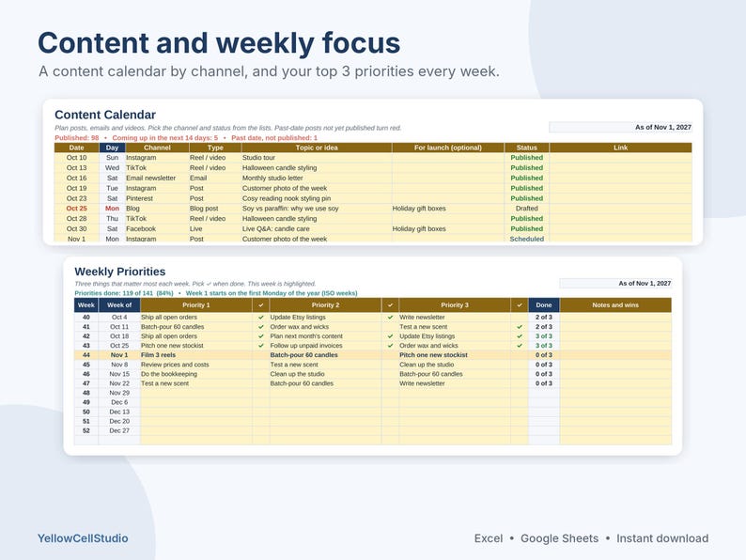The width and height of the screenshot is (746, 560).
Task: Select the red Oct 25 date cell
Action: coord(77,209)
